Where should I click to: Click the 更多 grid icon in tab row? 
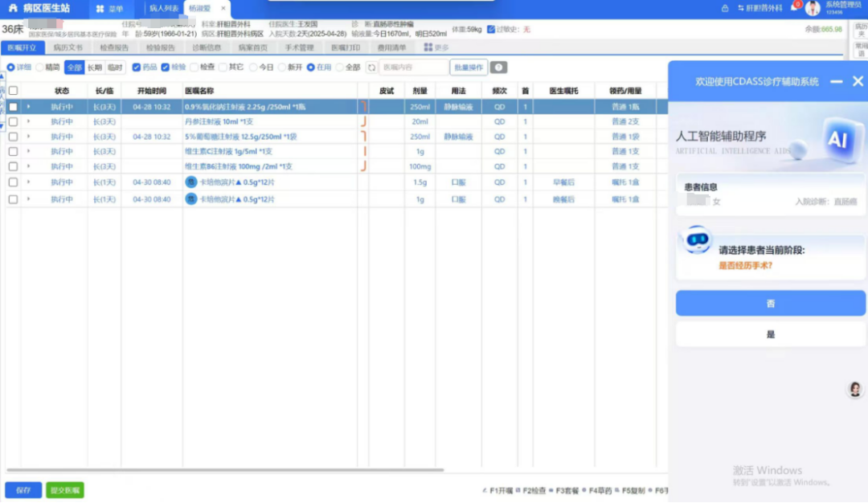428,47
